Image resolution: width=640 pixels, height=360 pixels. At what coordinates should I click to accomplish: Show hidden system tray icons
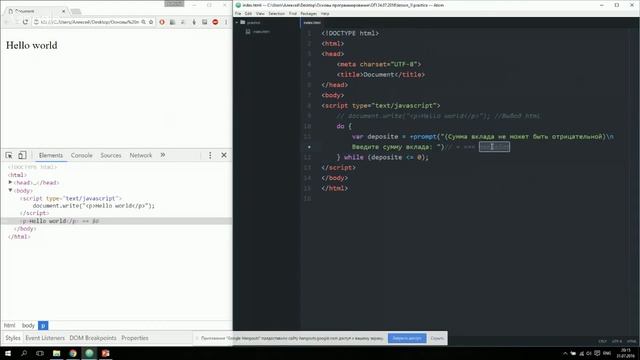pos(565,353)
